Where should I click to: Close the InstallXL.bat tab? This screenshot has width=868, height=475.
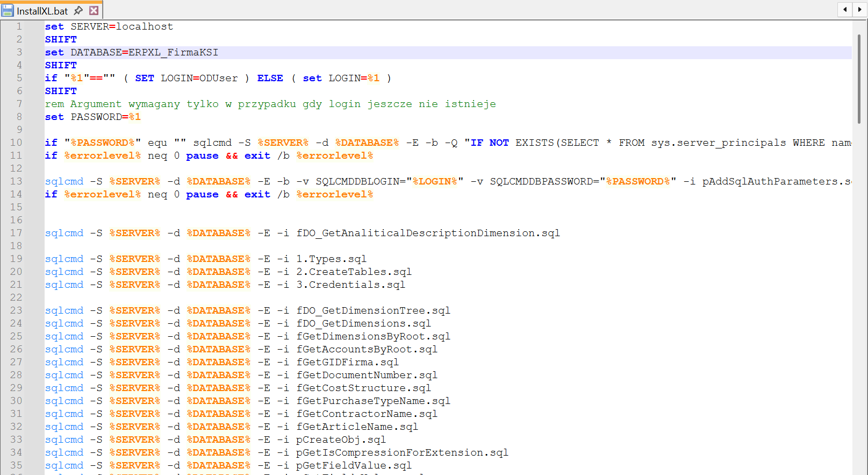(94, 11)
